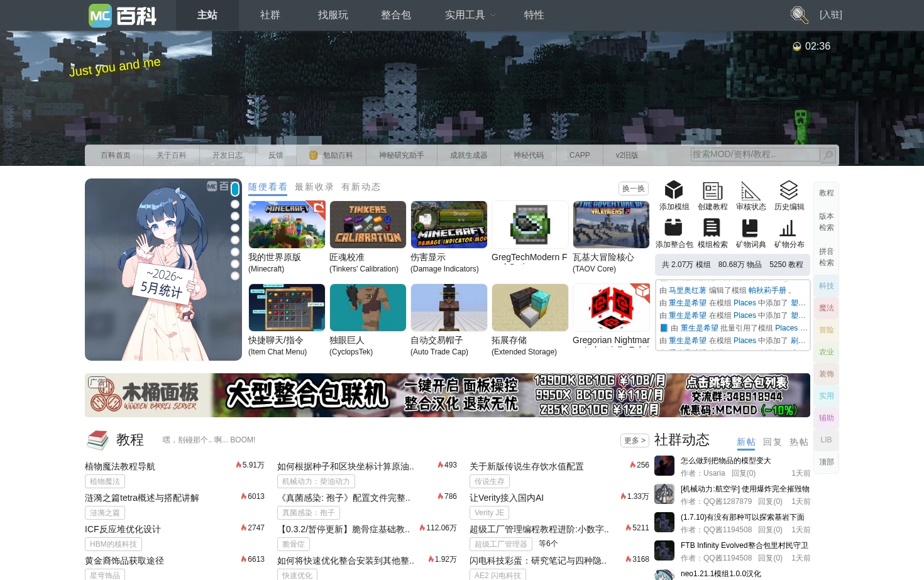This screenshot has width=924, height=580.
Task: Switch to the 回复 tab in 社群动态
Action: click(x=773, y=442)
